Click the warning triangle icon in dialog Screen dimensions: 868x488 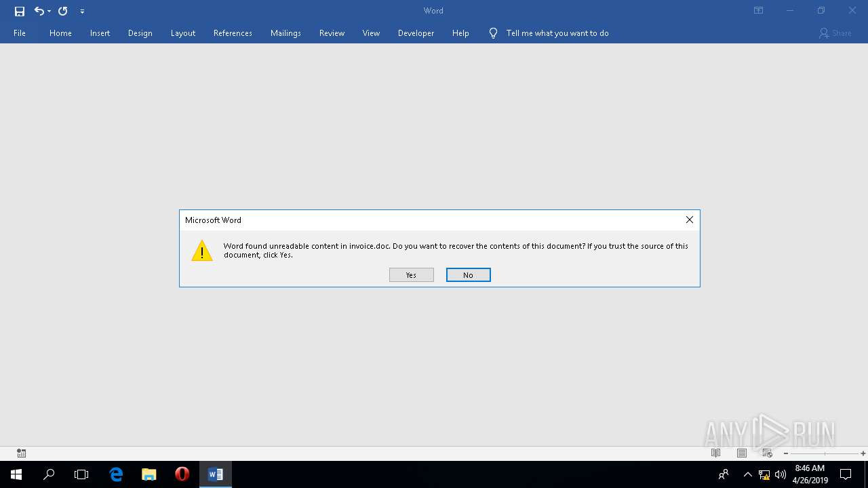[x=201, y=251]
